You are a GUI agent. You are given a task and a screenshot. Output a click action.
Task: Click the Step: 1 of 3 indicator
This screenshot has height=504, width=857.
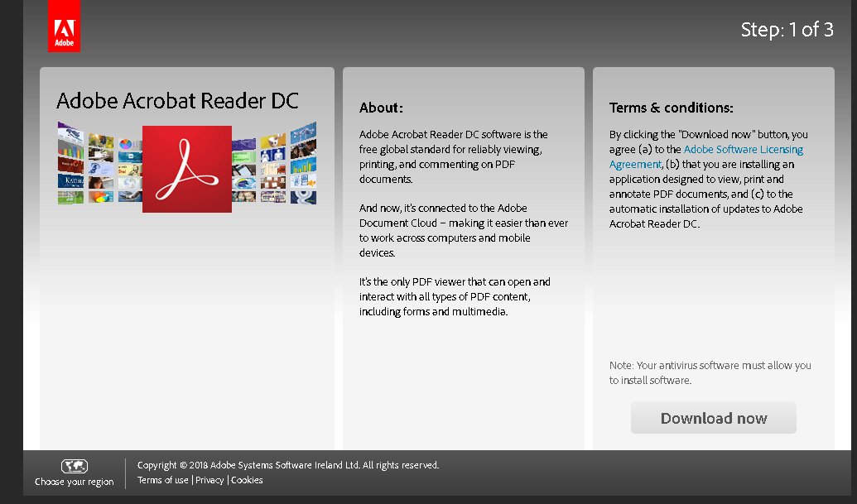[x=787, y=30]
